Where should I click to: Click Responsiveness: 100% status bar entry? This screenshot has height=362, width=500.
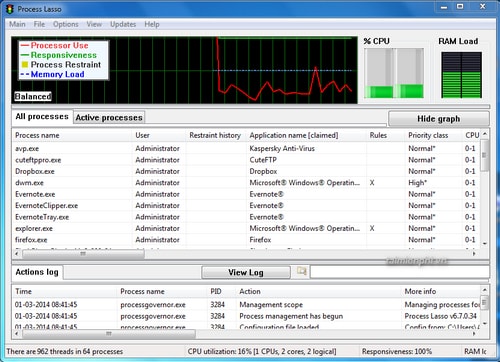397,352
